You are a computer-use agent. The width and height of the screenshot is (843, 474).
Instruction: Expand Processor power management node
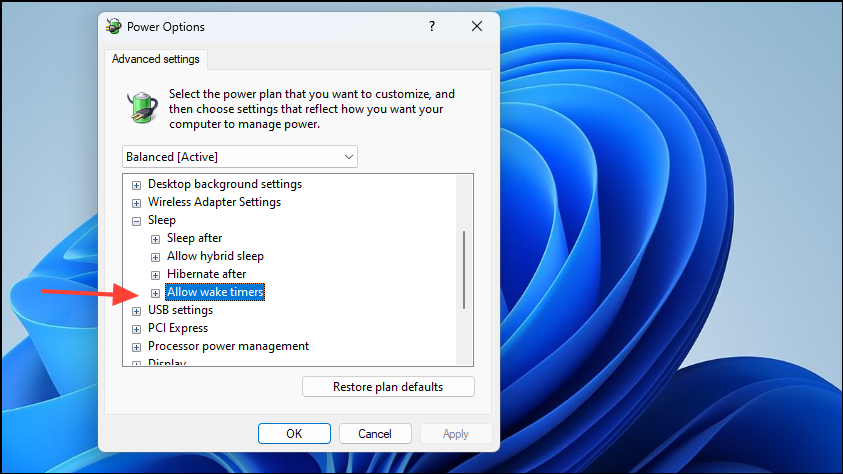(x=137, y=347)
